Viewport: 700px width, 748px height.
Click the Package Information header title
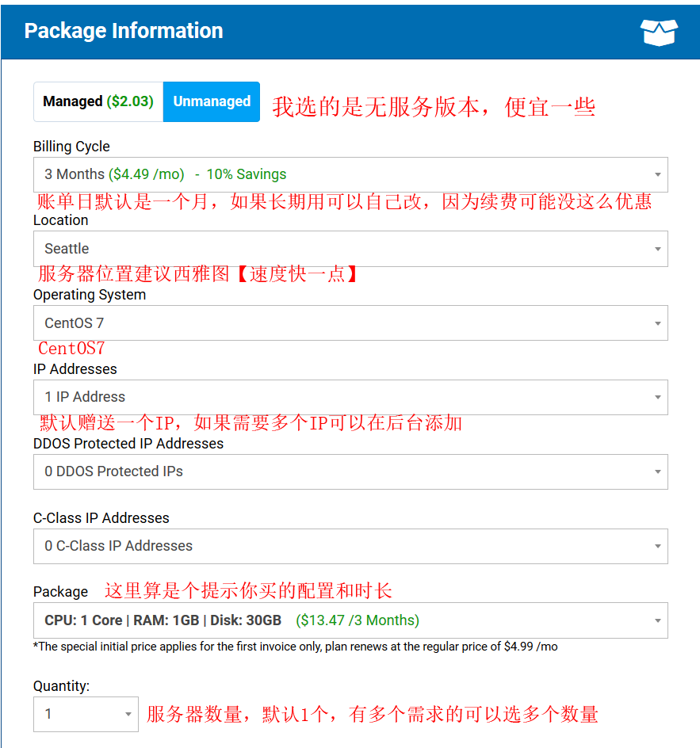click(124, 31)
